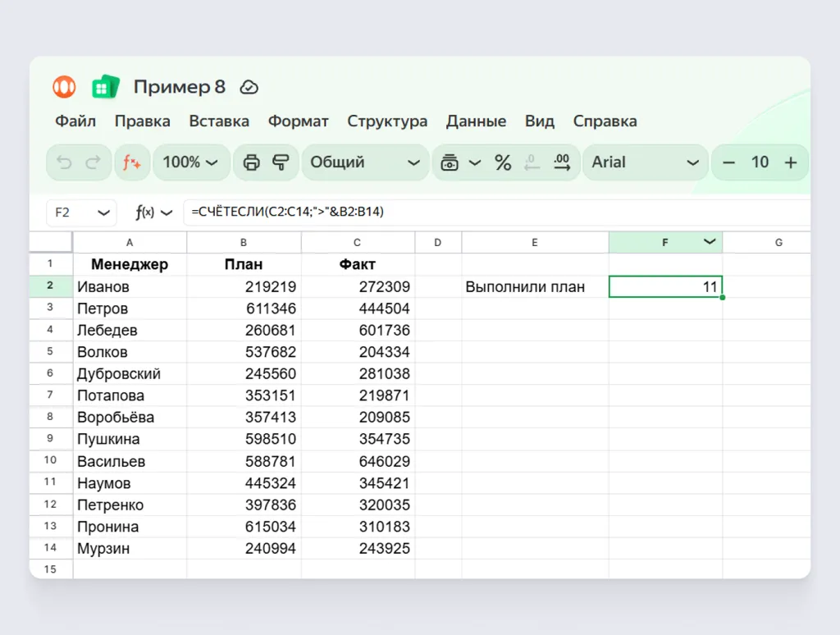Select column A header
Image resolution: width=840 pixels, height=635 pixels.
(130, 242)
